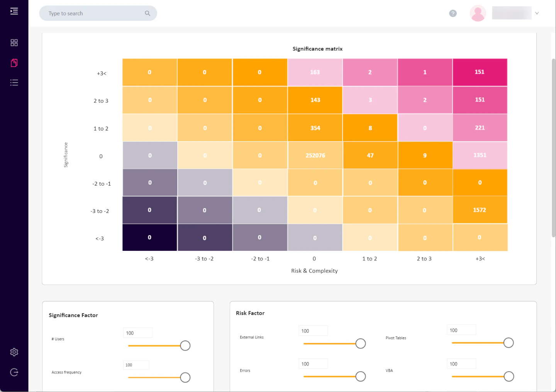556x392 pixels.
Task: Click the profile avatar picture
Action: pos(478,13)
